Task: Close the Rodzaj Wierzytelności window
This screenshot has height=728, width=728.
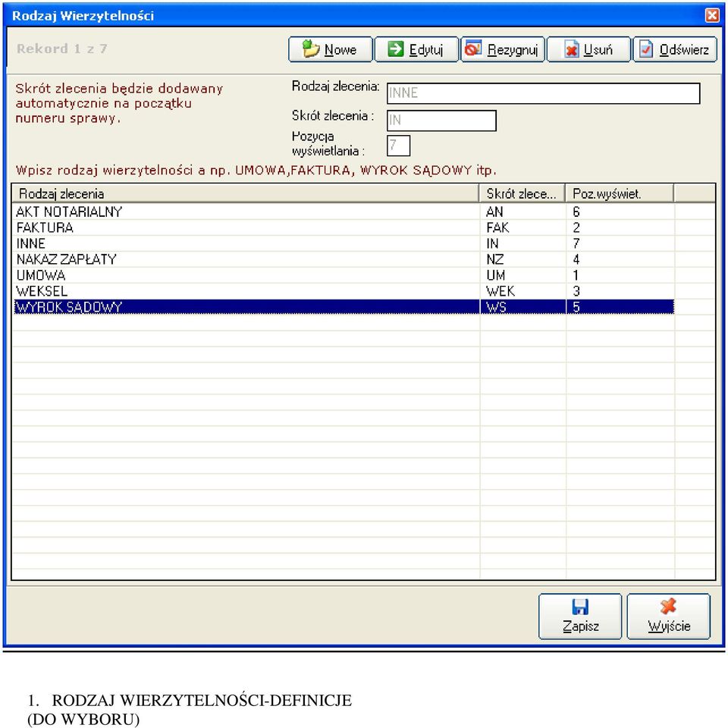Action: tap(712, 15)
